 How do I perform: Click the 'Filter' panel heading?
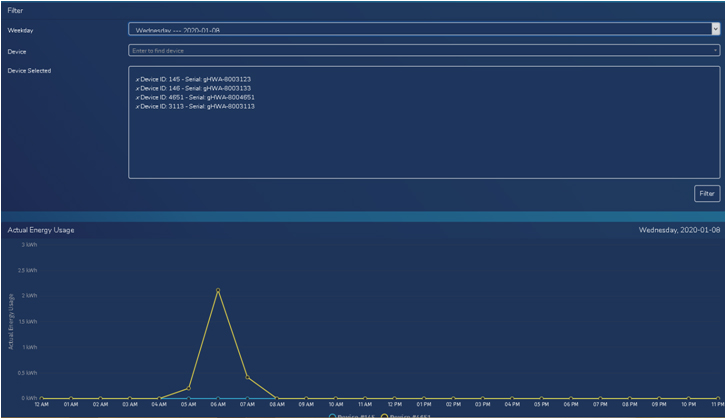[15, 10]
